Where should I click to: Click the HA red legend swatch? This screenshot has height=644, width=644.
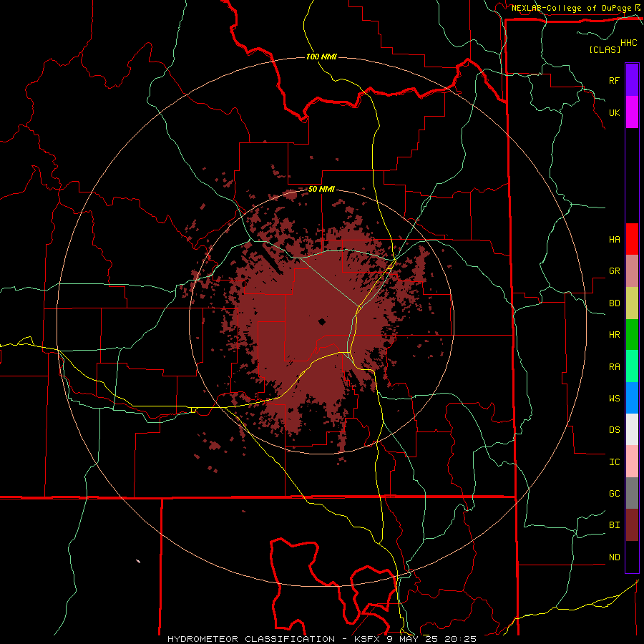pos(632,239)
